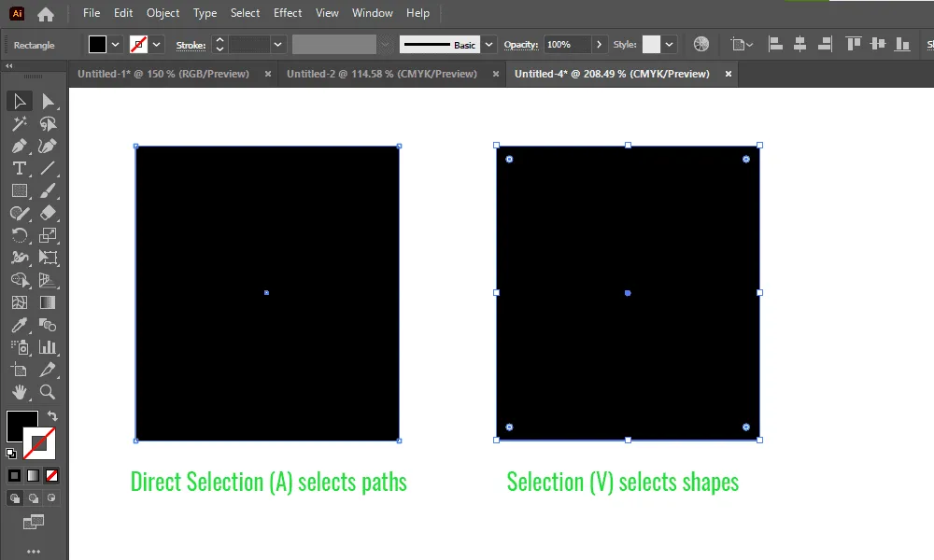The width and height of the screenshot is (934, 560).
Task: Select the Paintbrush tool
Action: pos(48,190)
